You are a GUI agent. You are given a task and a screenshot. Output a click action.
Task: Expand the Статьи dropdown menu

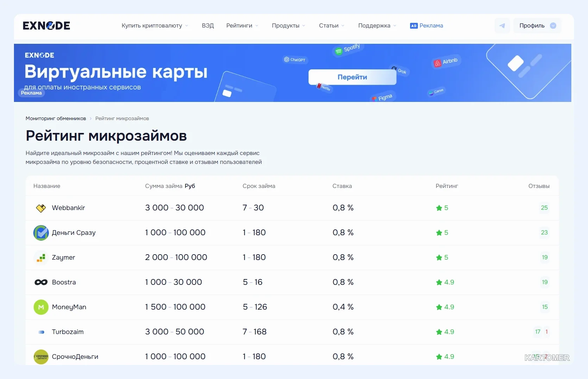click(332, 26)
